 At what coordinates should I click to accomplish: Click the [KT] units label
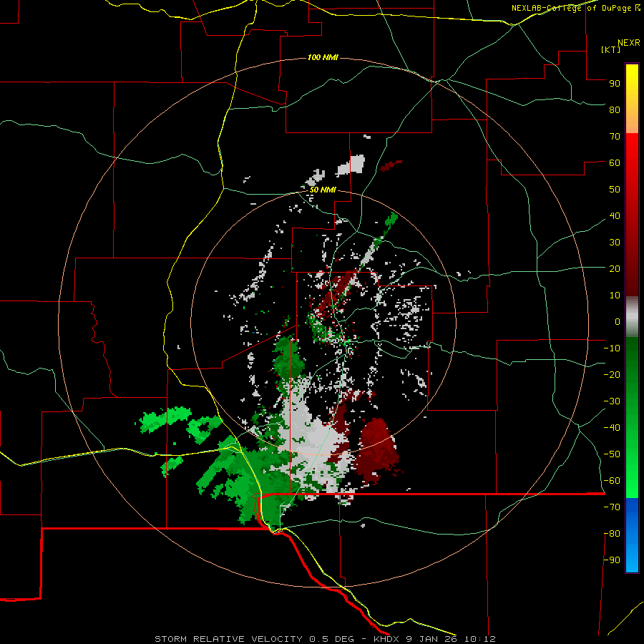611,49
